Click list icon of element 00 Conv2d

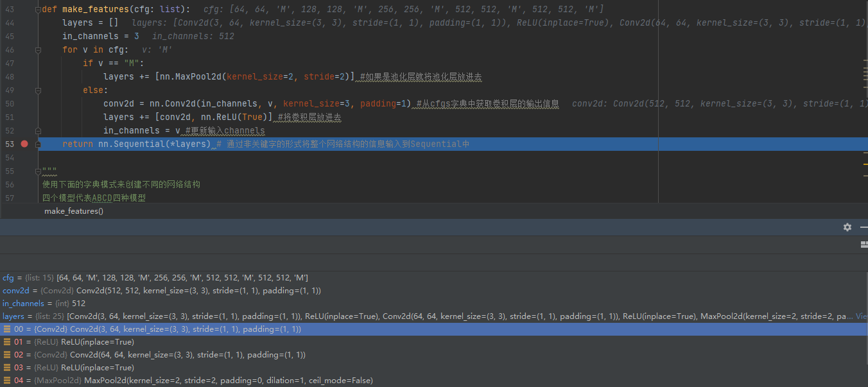(7, 329)
